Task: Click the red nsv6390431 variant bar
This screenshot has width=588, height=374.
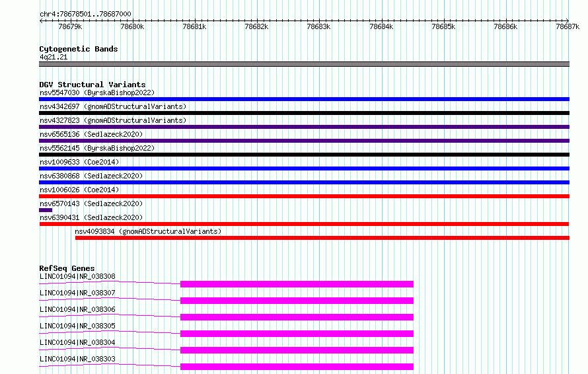Action: point(304,224)
